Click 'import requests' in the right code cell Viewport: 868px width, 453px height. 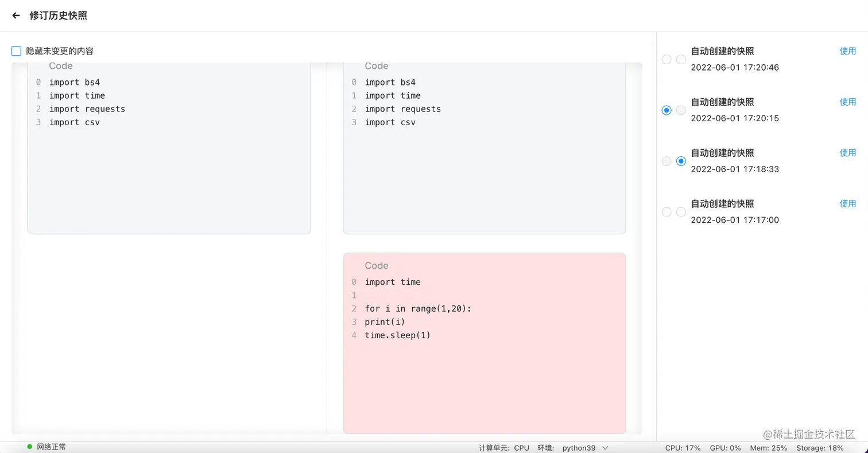click(403, 109)
